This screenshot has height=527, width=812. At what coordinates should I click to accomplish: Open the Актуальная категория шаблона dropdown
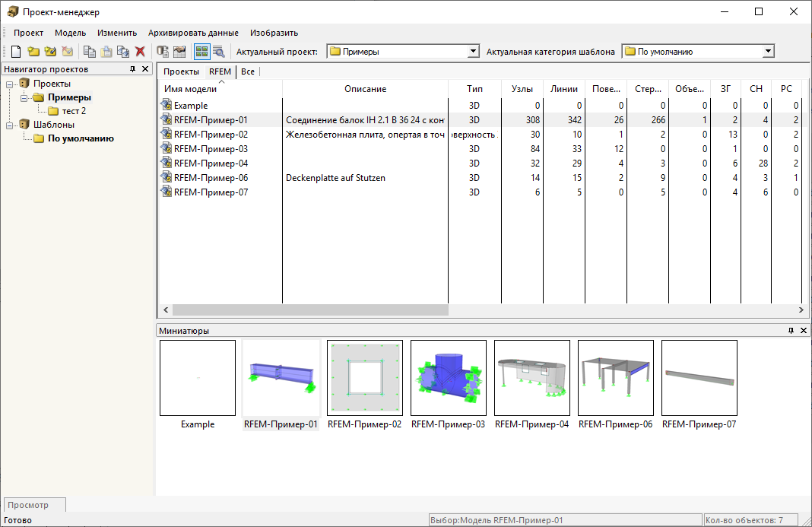768,51
